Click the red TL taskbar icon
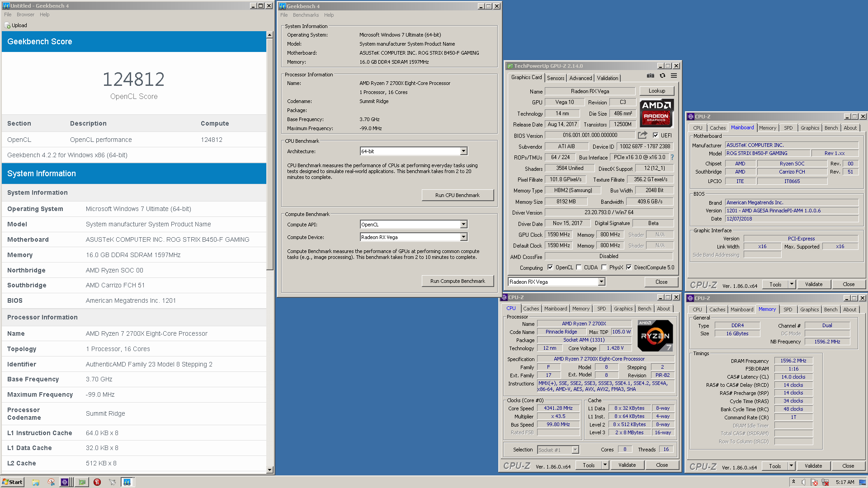Image resolution: width=868 pixels, height=488 pixels. click(97, 482)
